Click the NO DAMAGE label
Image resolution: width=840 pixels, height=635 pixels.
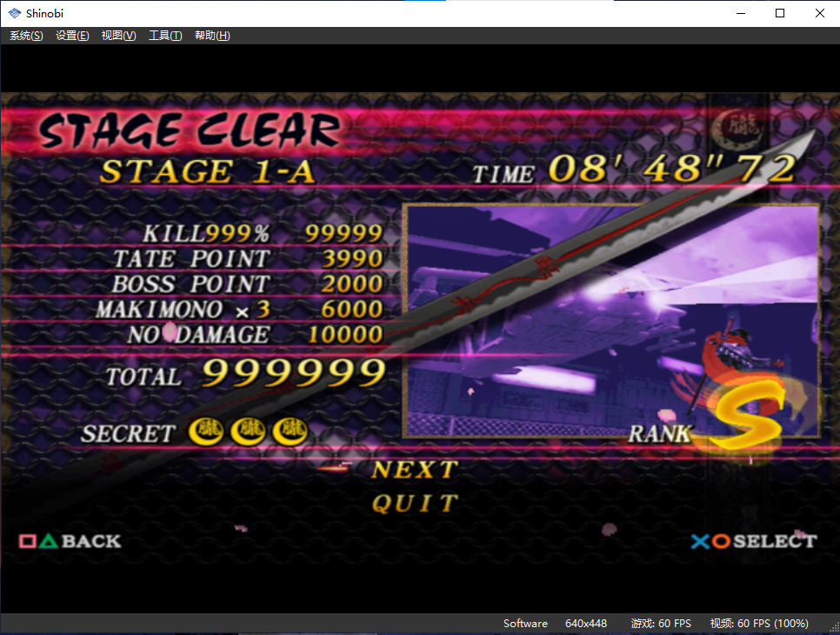tap(198, 335)
